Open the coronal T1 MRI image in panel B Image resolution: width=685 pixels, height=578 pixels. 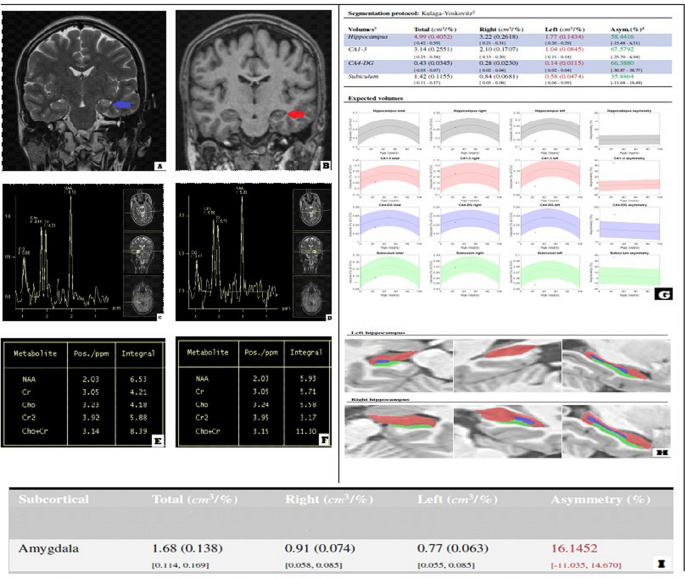point(253,90)
